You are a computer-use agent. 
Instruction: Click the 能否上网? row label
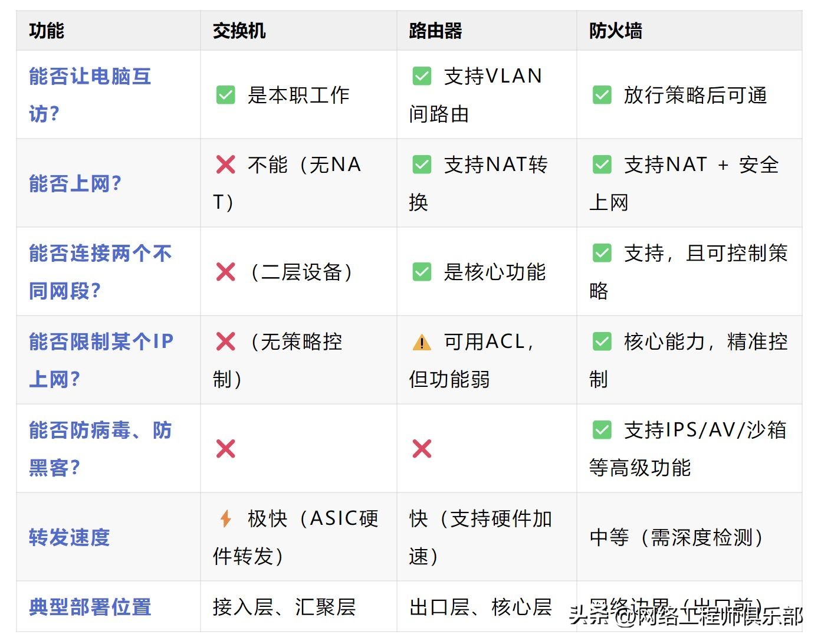pyautogui.click(x=75, y=183)
